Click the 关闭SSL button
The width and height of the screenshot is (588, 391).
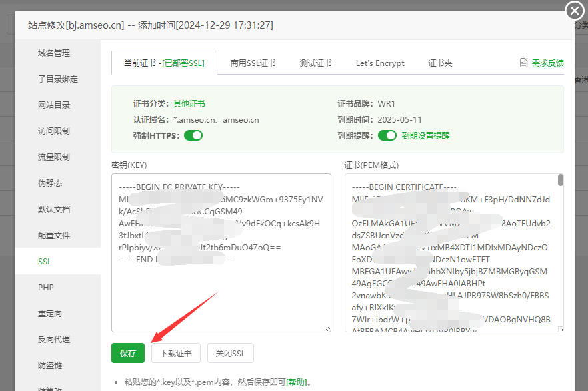click(231, 353)
